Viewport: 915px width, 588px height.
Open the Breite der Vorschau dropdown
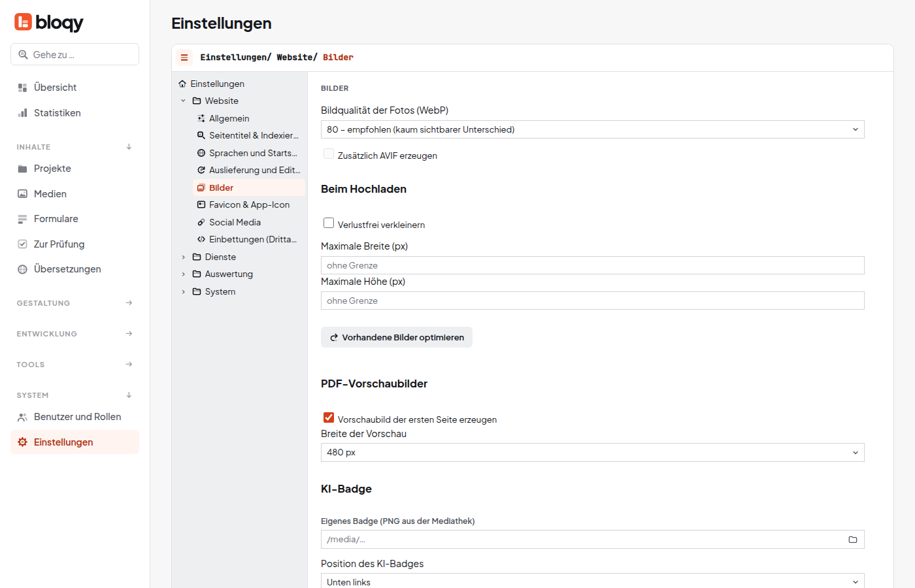pyautogui.click(x=592, y=452)
